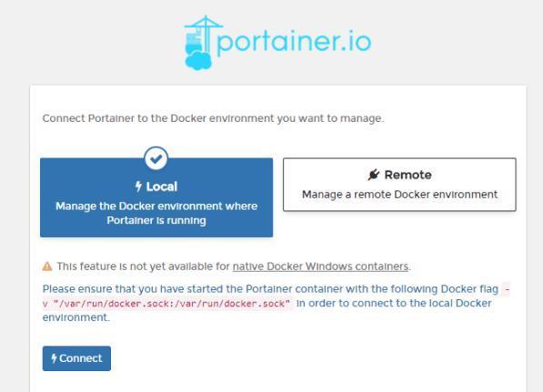Select the Remote environment option tile
Image resolution: width=543 pixels, height=392 pixels.
tap(399, 185)
